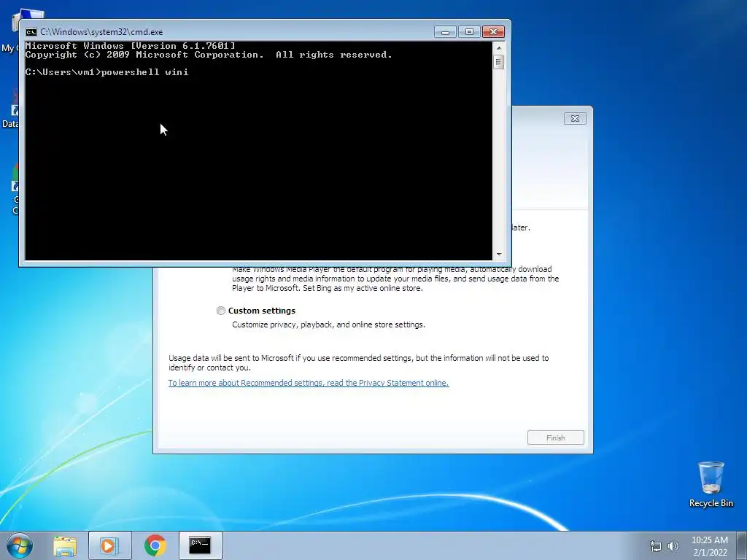Viewport: 747px width, 560px height.
Task: Maximize the cmd.exe window
Action: point(469,32)
